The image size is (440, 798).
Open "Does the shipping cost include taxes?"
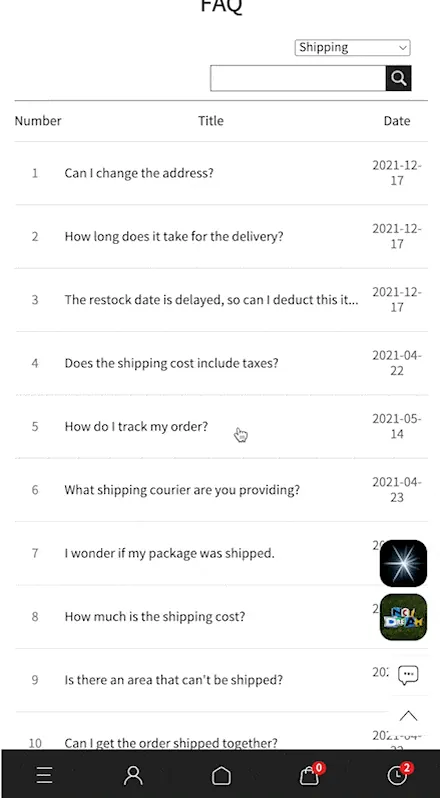pyautogui.click(x=171, y=363)
